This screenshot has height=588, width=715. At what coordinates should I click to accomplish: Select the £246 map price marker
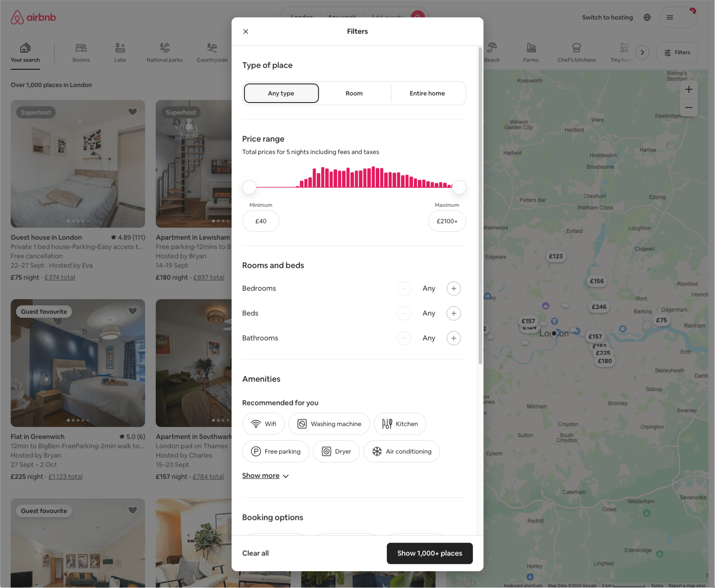tap(599, 307)
